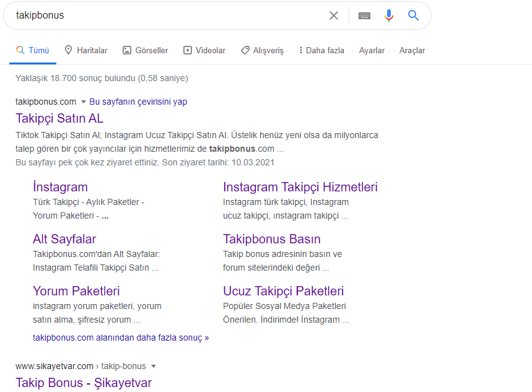Switch to the Videolar tab
The width and height of the screenshot is (532, 392).
(x=204, y=50)
